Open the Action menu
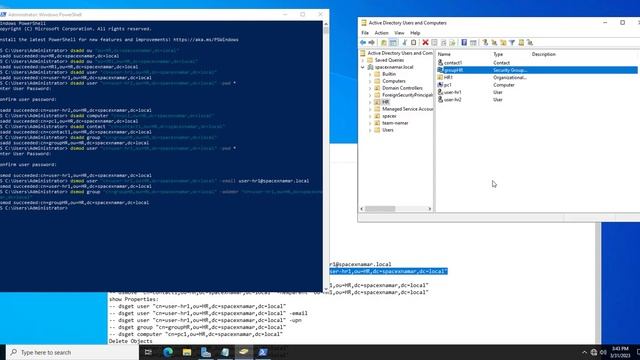The width and height of the screenshot is (640, 360). click(382, 33)
